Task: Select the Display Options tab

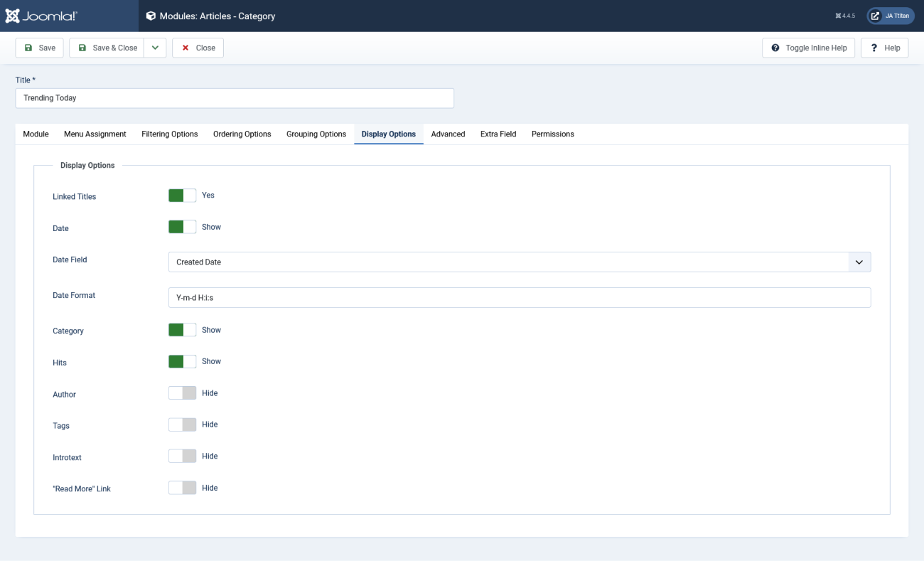Action: pyautogui.click(x=389, y=134)
